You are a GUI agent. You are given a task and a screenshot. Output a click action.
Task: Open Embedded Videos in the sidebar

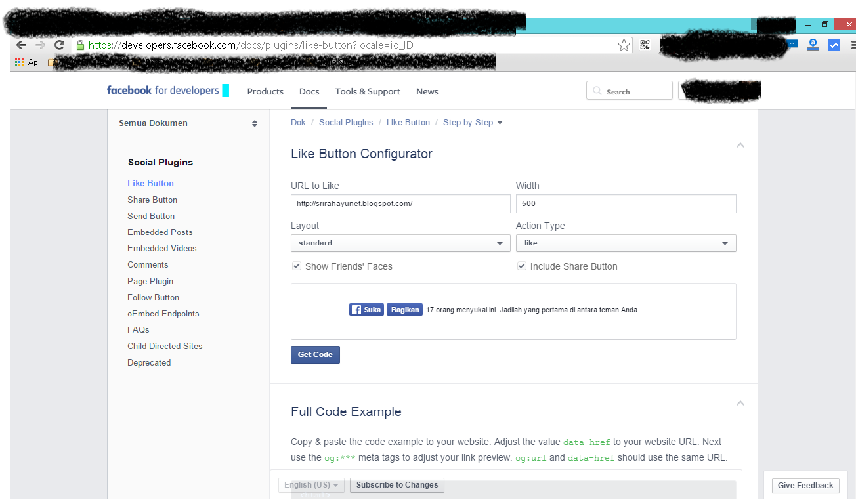(162, 249)
